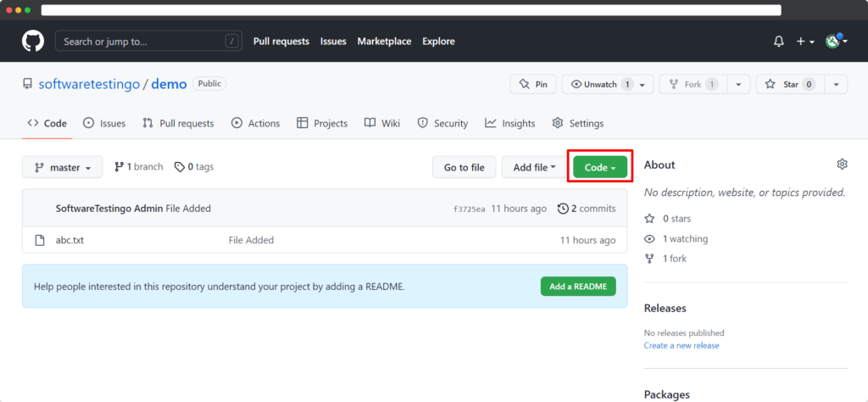Open the Projects tab
Screen dimensions: 868x402
pos(322,123)
